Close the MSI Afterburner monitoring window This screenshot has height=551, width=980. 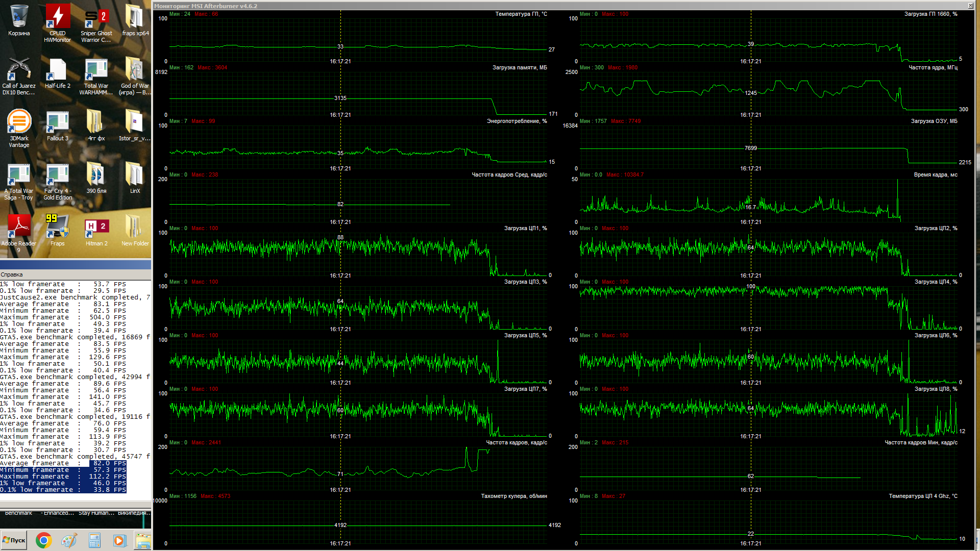tap(970, 6)
